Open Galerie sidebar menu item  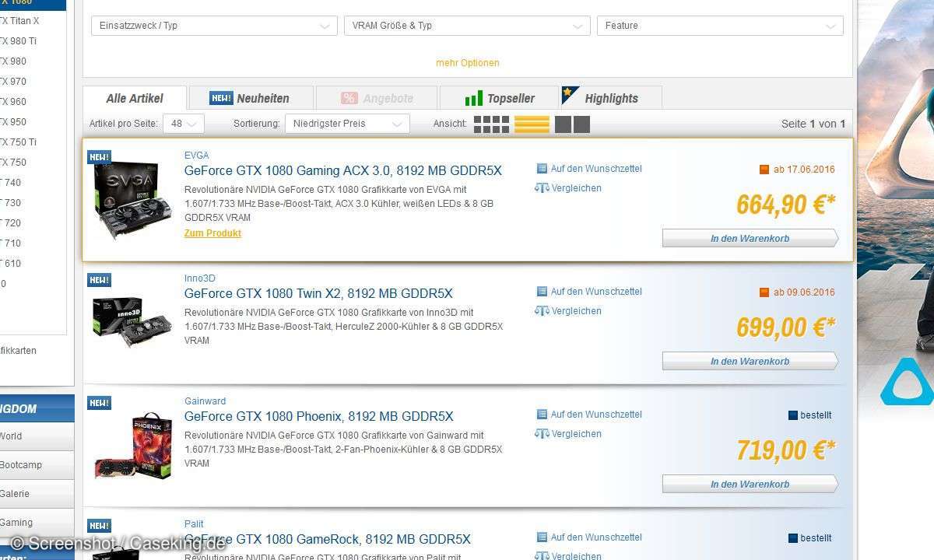(x=37, y=494)
